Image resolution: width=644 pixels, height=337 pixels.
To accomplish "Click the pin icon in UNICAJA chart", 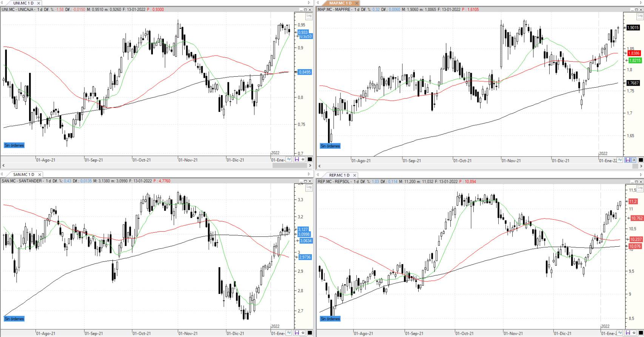I will coord(303,159).
